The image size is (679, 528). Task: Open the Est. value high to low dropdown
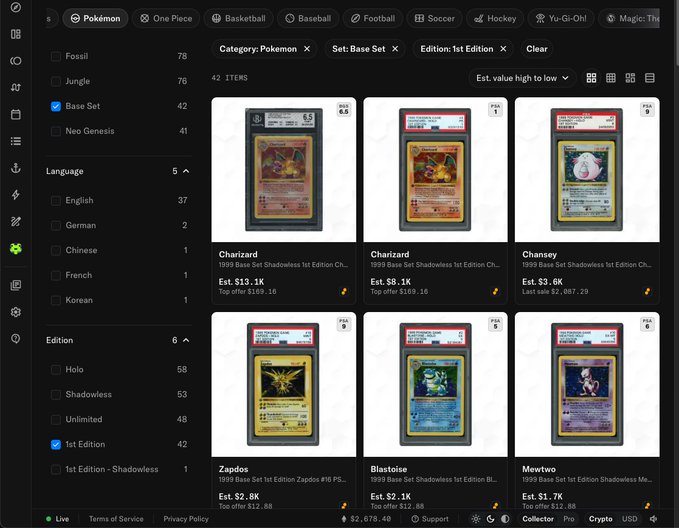point(522,78)
